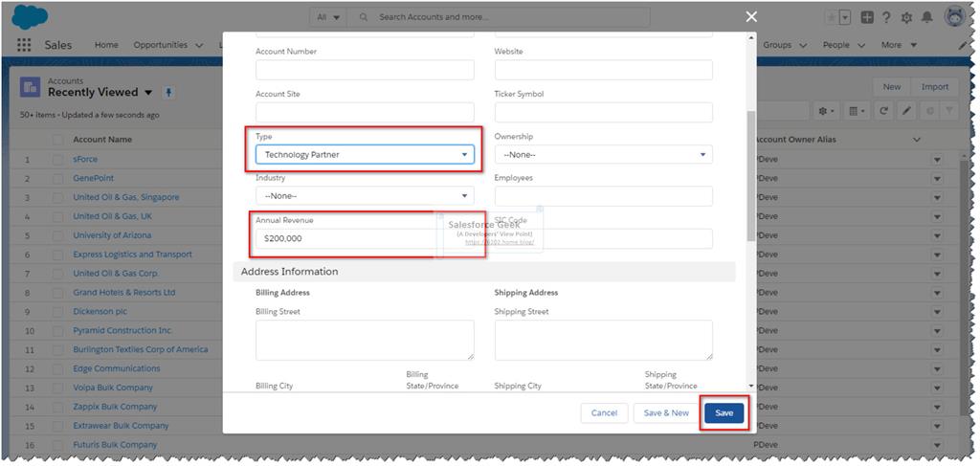Expand the Opportunities tab chevron
Viewport: 980px width, 466px height.
(199, 46)
